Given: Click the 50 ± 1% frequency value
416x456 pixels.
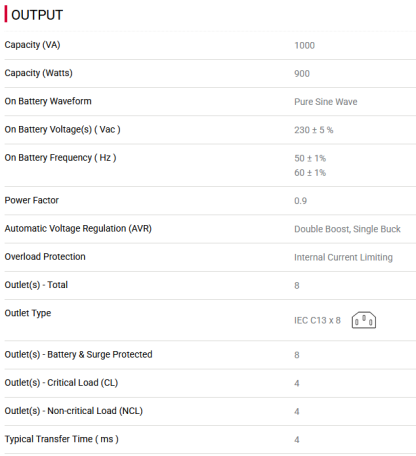Looking at the screenshot, I should coord(310,158).
